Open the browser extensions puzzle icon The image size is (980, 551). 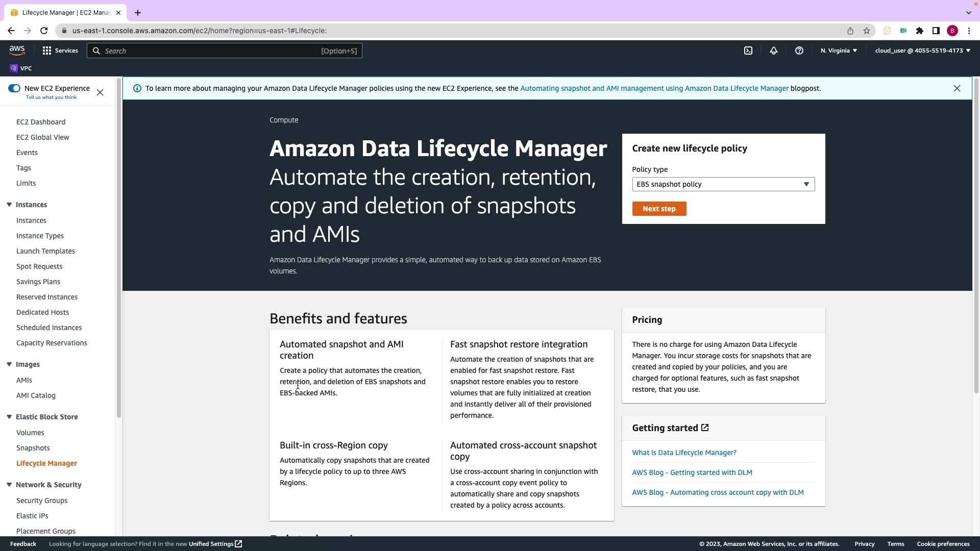pyautogui.click(x=920, y=31)
